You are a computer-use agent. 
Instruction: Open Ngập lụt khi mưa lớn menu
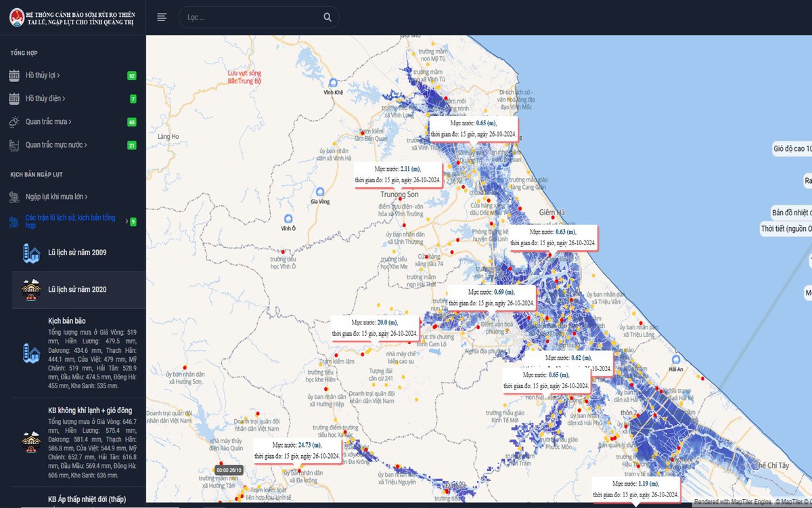56,197
